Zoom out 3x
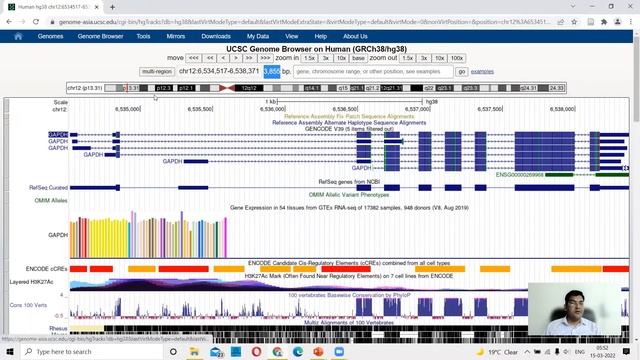The image size is (640, 360). 424,58
